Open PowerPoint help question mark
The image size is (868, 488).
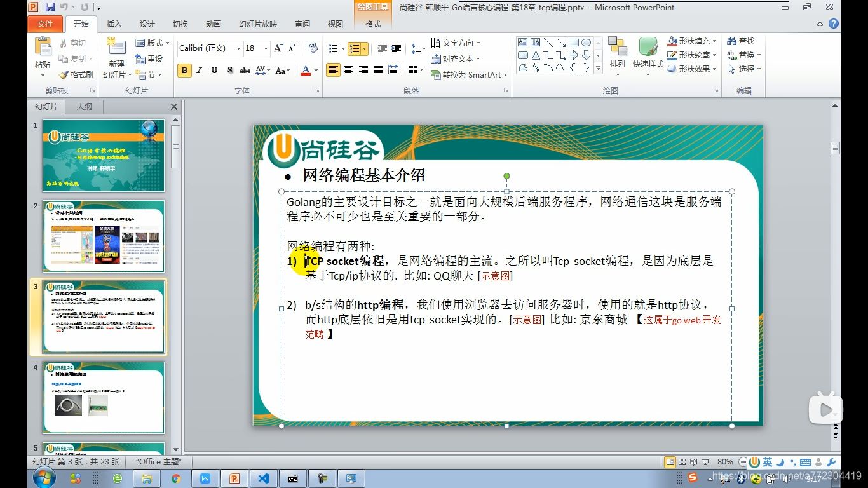click(x=834, y=24)
